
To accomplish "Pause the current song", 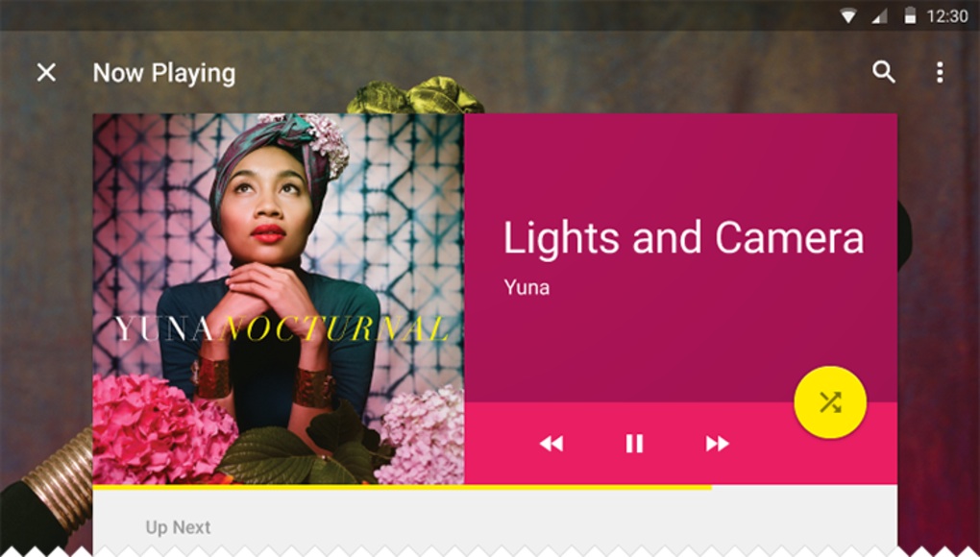I will click(634, 444).
